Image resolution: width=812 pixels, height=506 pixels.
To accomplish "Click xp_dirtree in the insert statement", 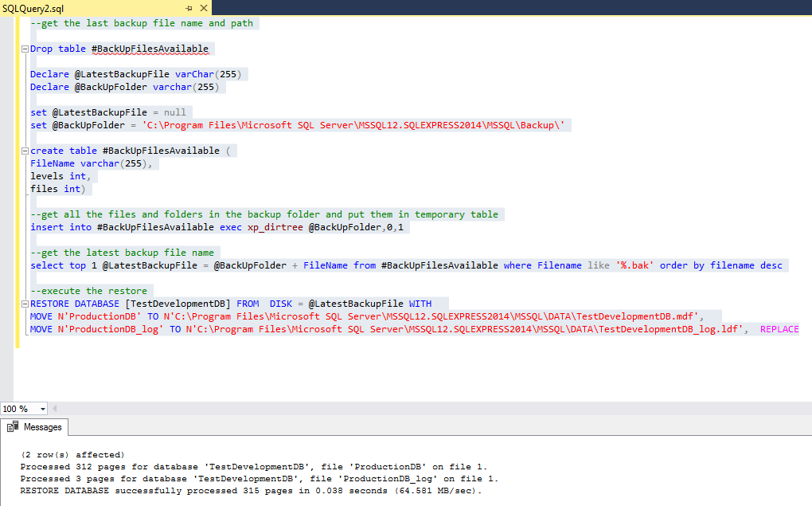I will pos(275,227).
